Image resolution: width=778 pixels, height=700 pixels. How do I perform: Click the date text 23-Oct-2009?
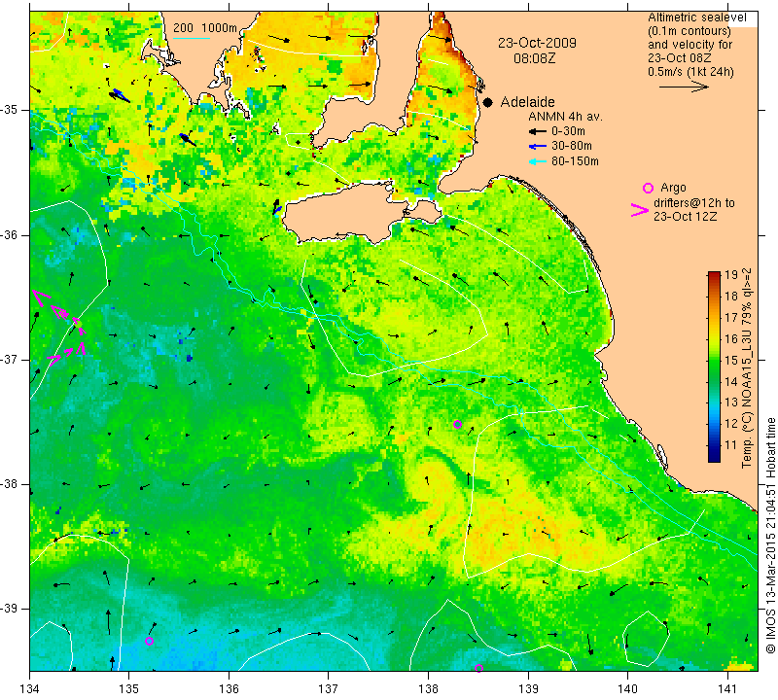[537, 43]
